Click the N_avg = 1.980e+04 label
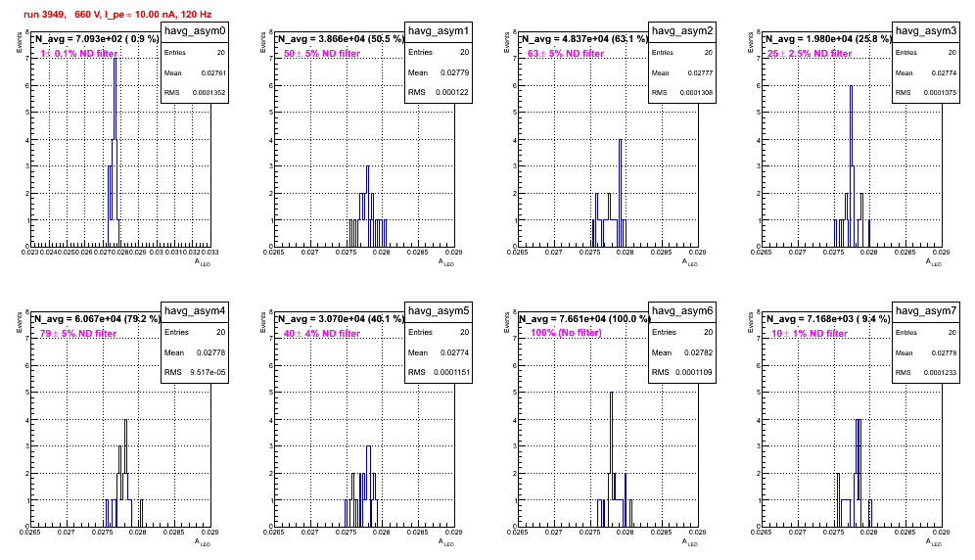 827,38
